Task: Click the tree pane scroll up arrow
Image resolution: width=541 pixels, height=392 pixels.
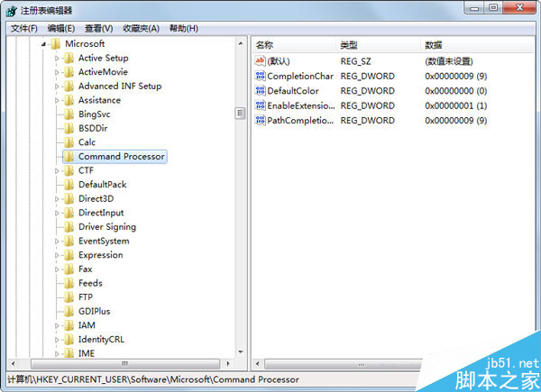Action: click(x=241, y=43)
